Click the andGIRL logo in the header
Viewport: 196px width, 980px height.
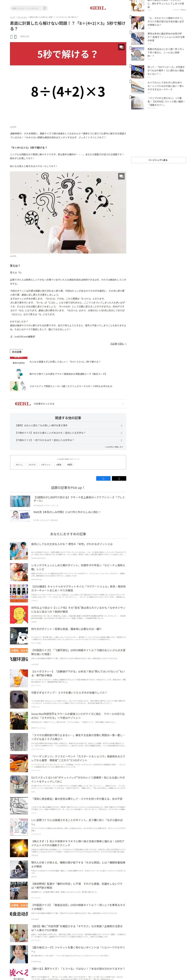point(98,8)
